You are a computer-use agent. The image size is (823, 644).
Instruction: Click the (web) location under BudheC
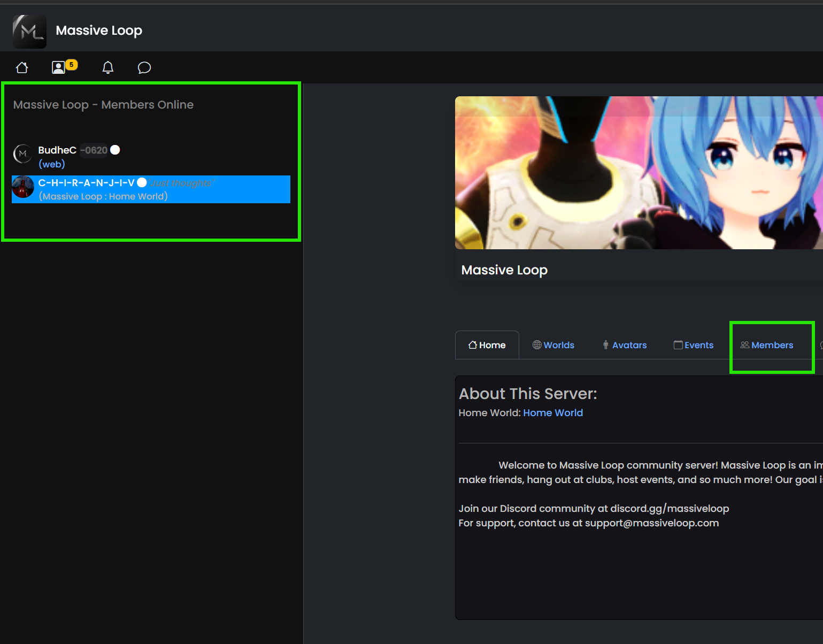coord(52,164)
